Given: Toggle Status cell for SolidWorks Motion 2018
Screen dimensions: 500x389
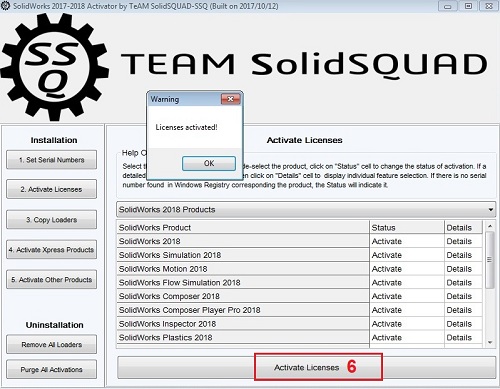Looking at the screenshot, I should [x=407, y=269].
